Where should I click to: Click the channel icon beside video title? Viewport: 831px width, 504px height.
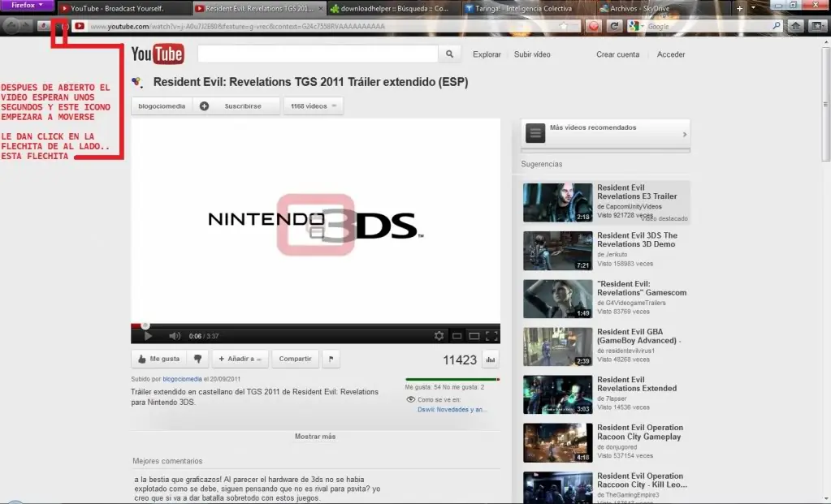pos(137,81)
